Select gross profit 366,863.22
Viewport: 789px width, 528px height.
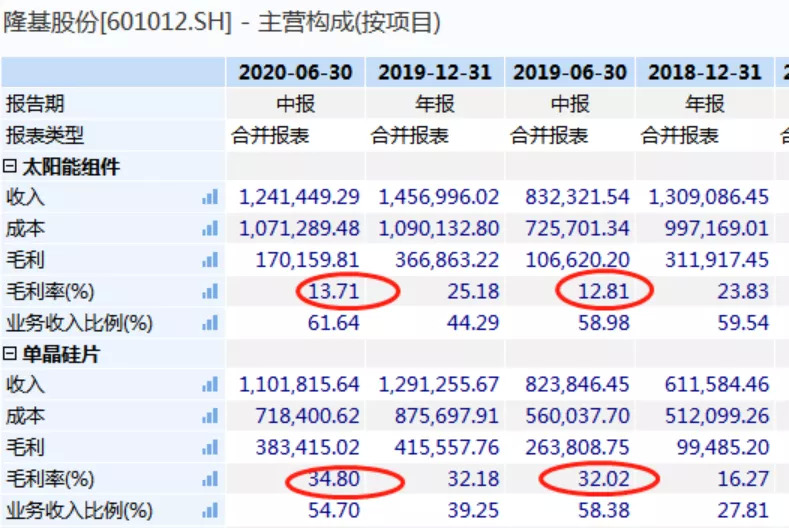click(x=447, y=260)
